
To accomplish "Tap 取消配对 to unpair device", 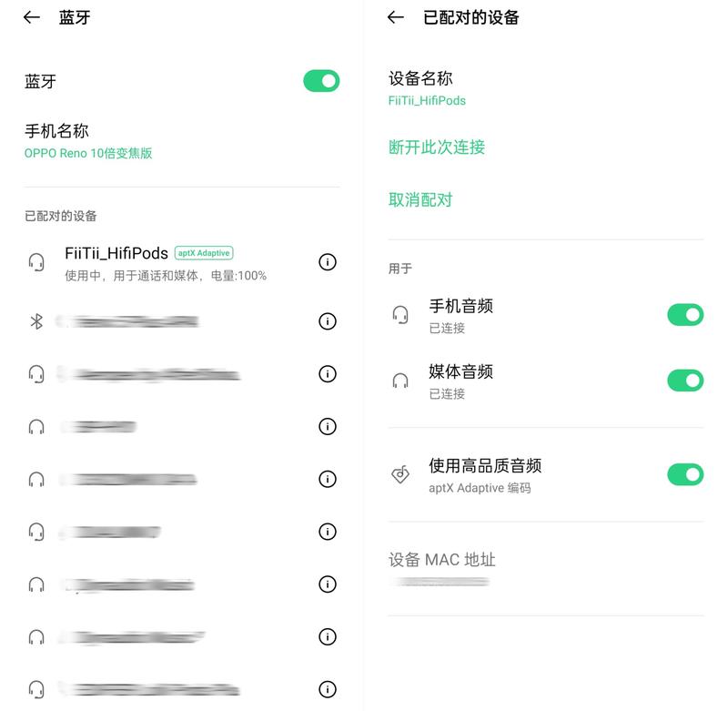I will pos(420,199).
